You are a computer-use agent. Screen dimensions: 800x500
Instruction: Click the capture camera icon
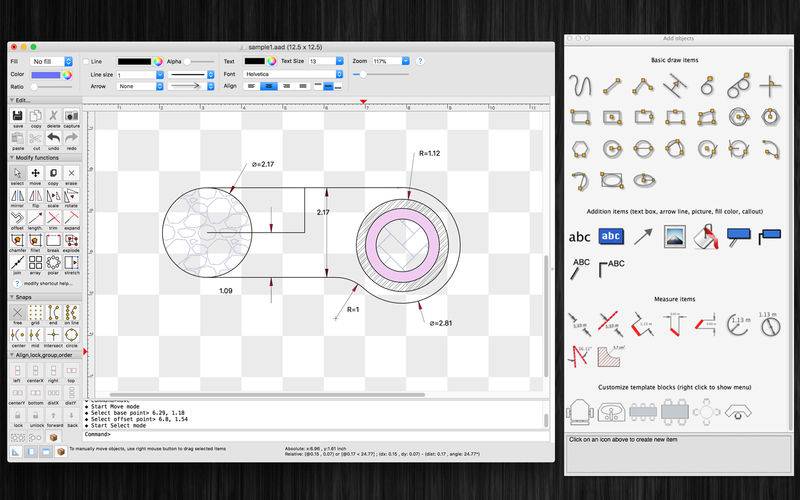[71, 117]
